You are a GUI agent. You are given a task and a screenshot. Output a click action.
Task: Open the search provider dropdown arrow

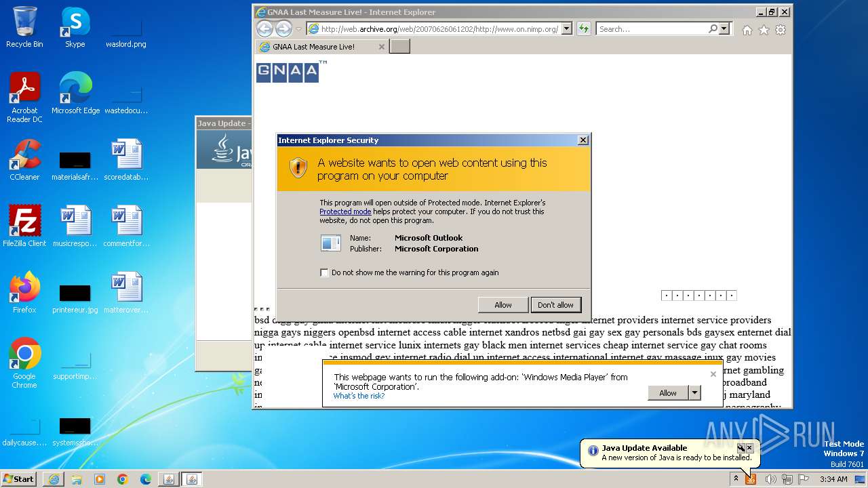[x=724, y=28]
